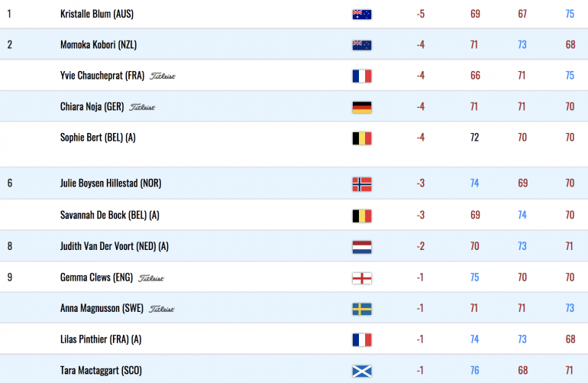Click Tara Mactaggart's name
This screenshot has height=383, width=588.
pyautogui.click(x=101, y=371)
